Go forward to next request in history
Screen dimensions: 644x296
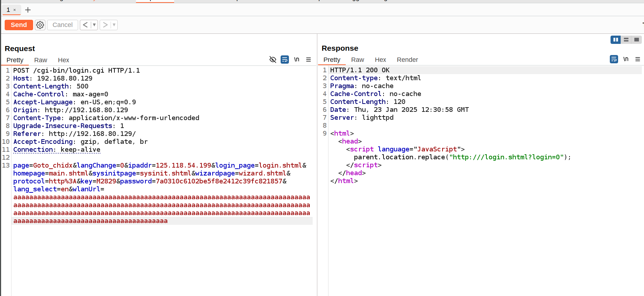[105, 25]
